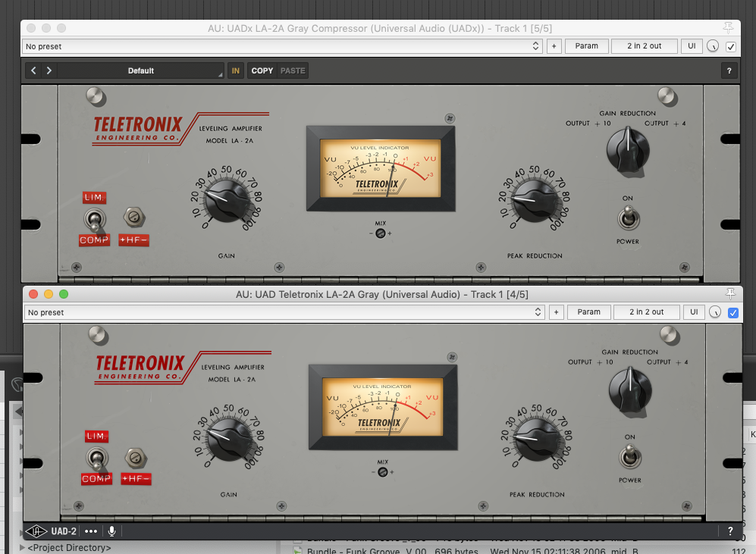Click Peak Reduction knob in UAD-2 plugin
The image size is (756, 554).
[537, 438]
